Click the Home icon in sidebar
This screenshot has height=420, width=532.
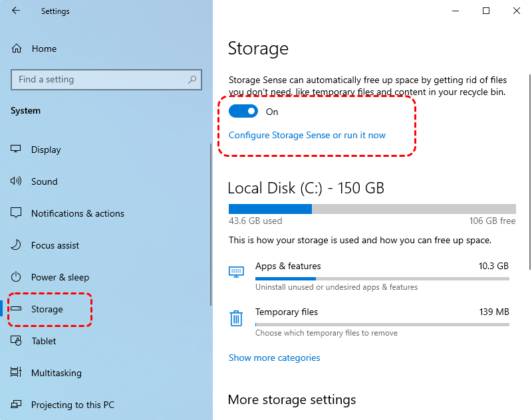17,49
